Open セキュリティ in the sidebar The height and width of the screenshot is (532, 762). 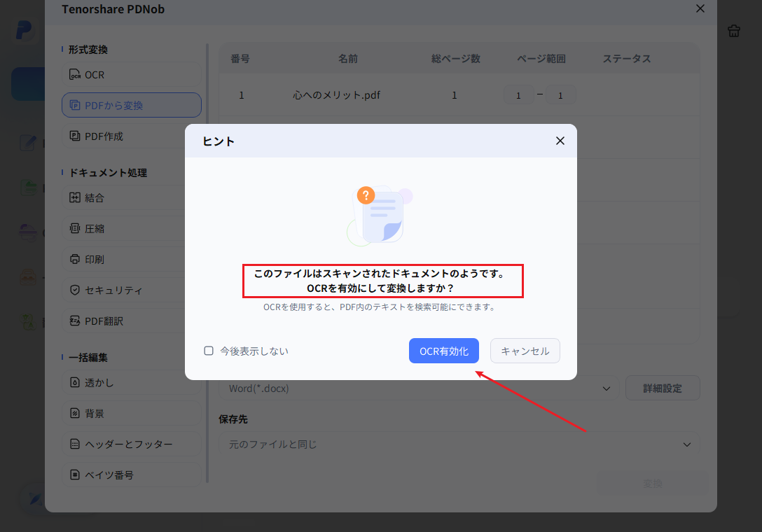[x=132, y=290]
